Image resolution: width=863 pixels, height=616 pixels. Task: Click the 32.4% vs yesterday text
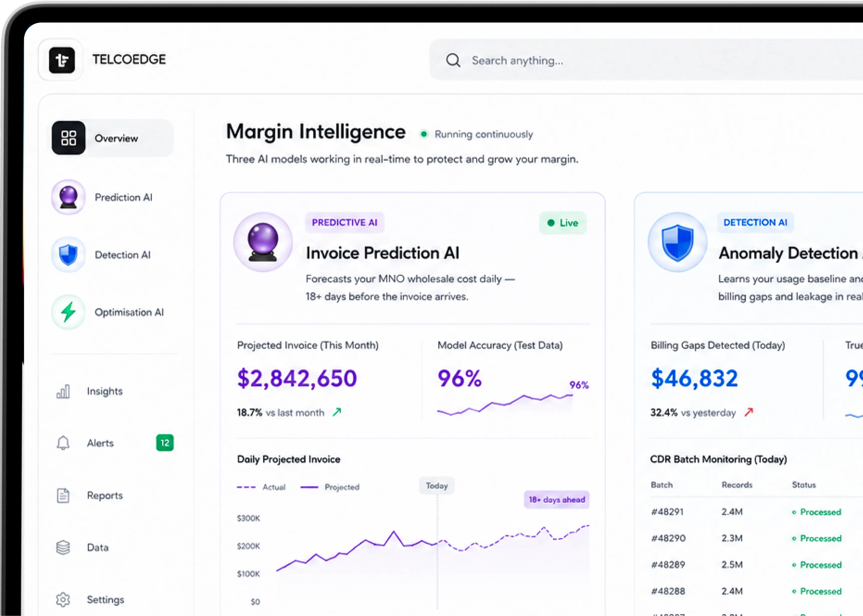[693, 412]
